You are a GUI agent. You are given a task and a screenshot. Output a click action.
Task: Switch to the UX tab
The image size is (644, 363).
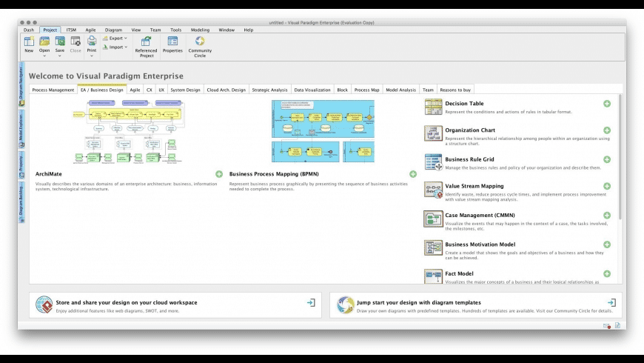161,90
